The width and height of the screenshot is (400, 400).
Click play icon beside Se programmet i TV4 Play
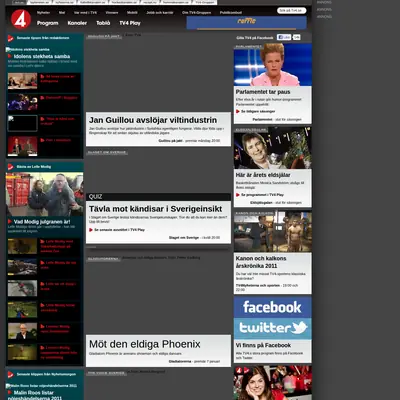238,195
